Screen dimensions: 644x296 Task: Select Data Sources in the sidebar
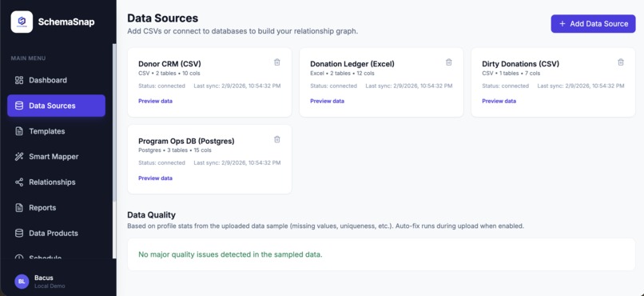[x=56, y=106]
